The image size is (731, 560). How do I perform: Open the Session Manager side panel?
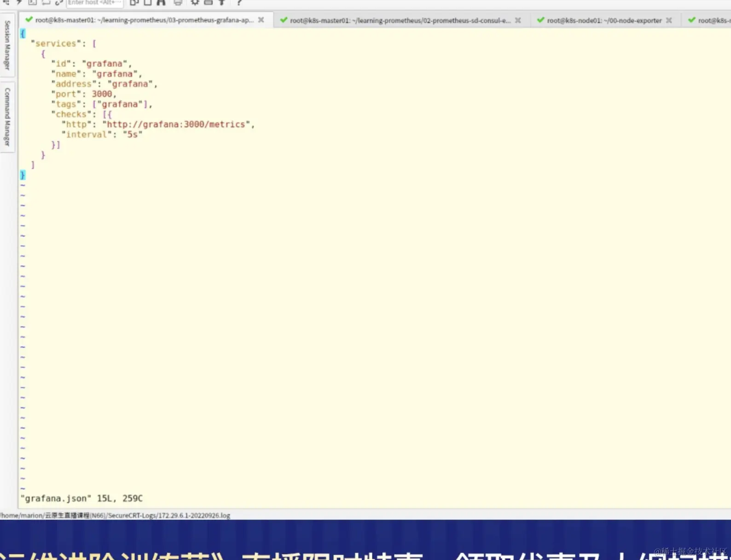coord(7,45)
